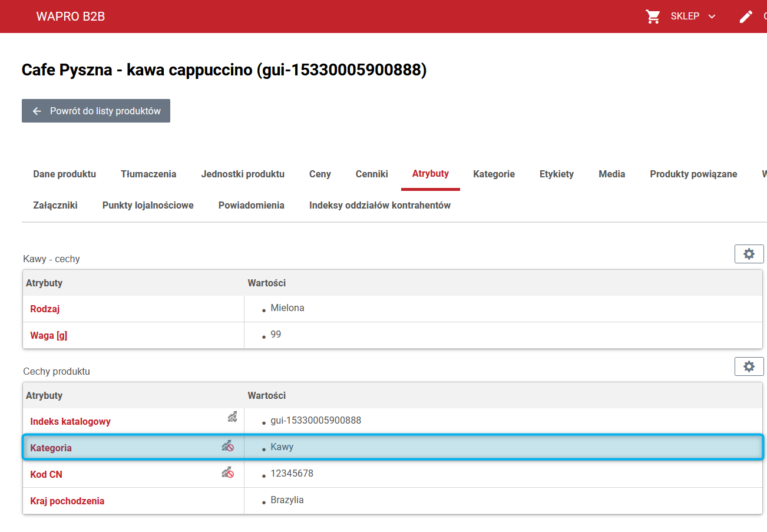
Task: Open settings gear for Kawy - cechy table
Action: tap(749, 254)
